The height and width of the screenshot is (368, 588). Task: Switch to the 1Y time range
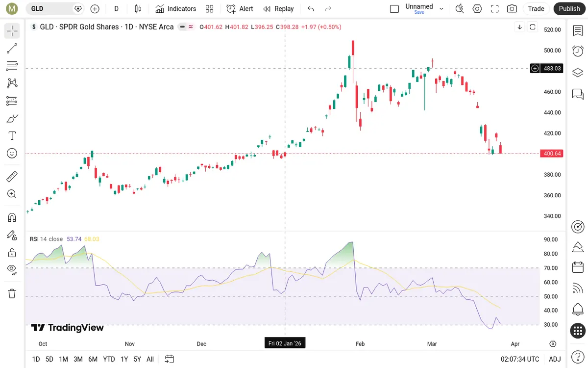point(124,359)
